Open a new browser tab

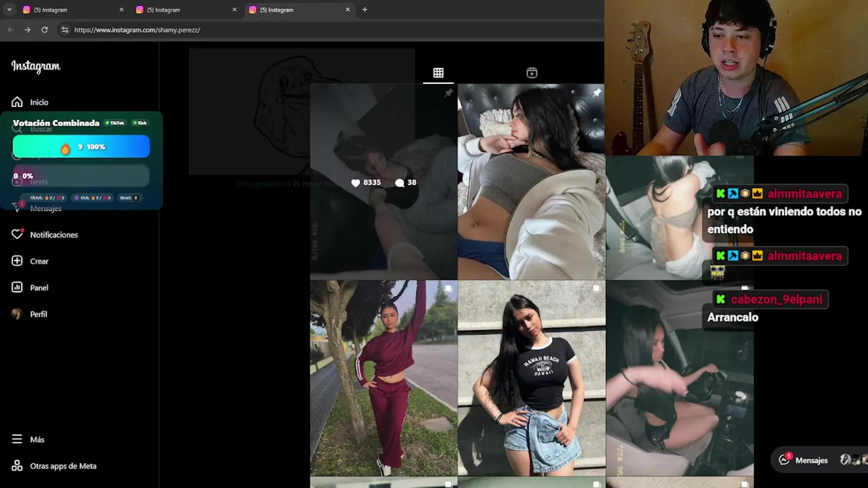click(x=365, y=9)
